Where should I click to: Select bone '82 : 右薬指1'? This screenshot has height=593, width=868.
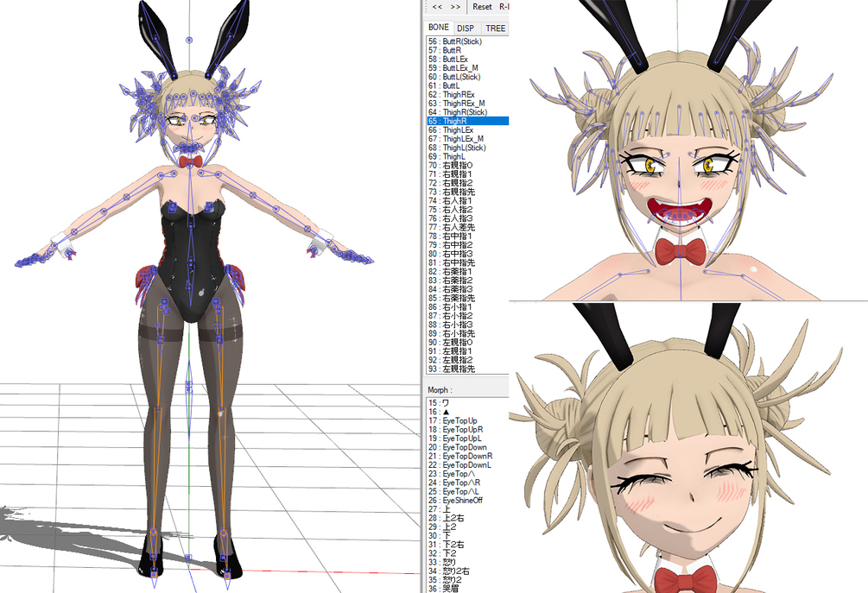coord(468,272)
